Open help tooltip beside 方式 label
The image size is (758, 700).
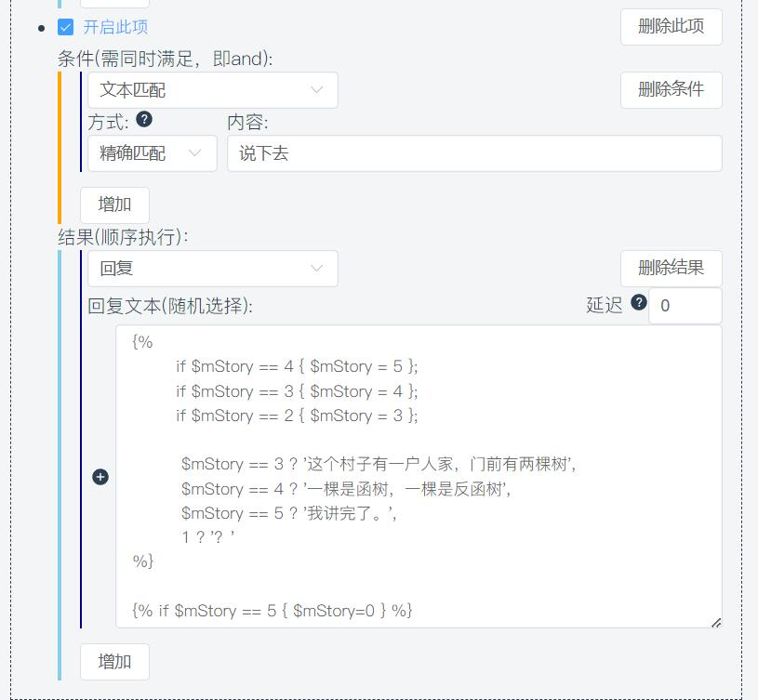pos(144,119)
